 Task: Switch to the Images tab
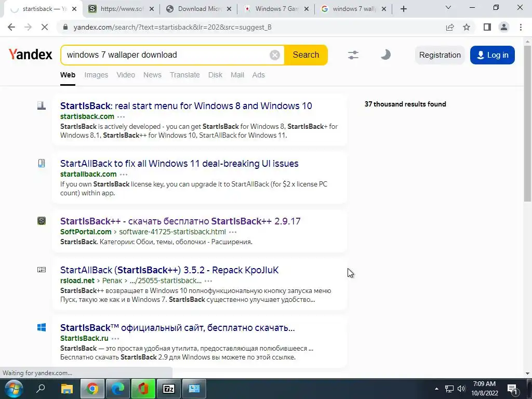(x=96, y=75)
